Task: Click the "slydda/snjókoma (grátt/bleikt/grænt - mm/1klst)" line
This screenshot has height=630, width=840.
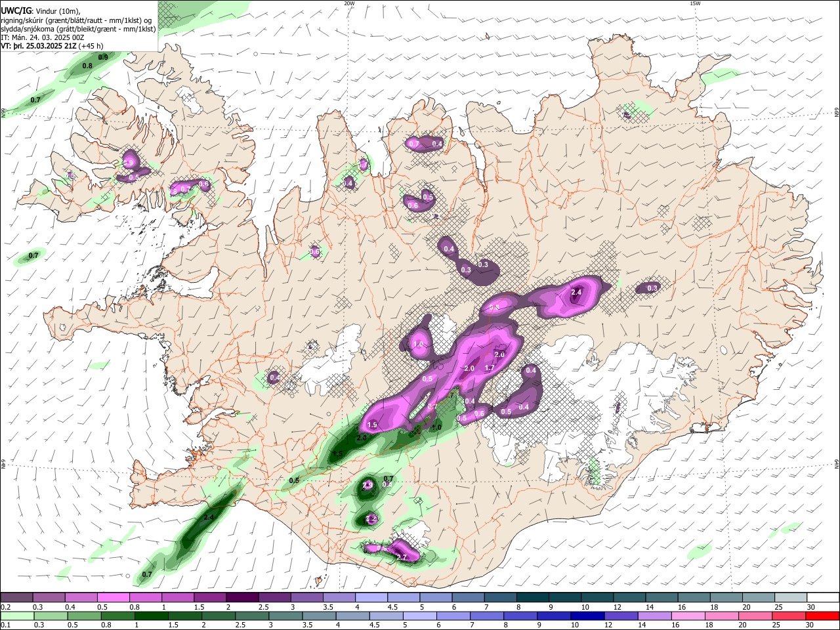Action: [78, 29]
